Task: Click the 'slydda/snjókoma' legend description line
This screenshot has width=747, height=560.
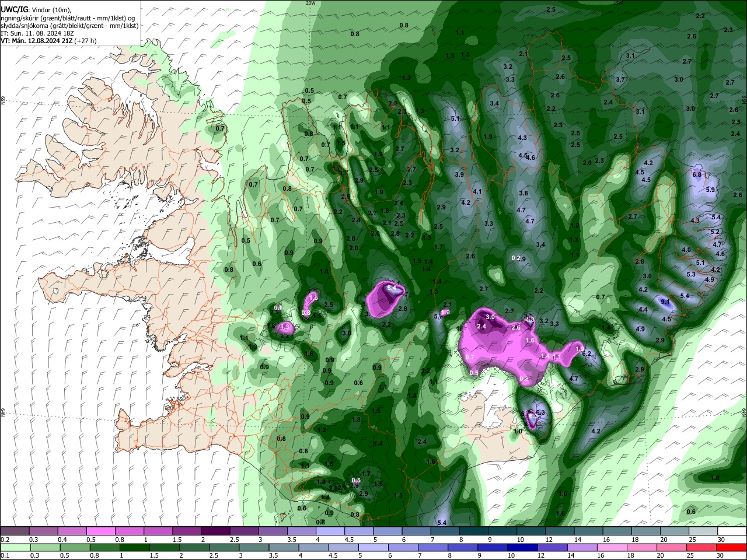Action: click(x=69, y=26)
